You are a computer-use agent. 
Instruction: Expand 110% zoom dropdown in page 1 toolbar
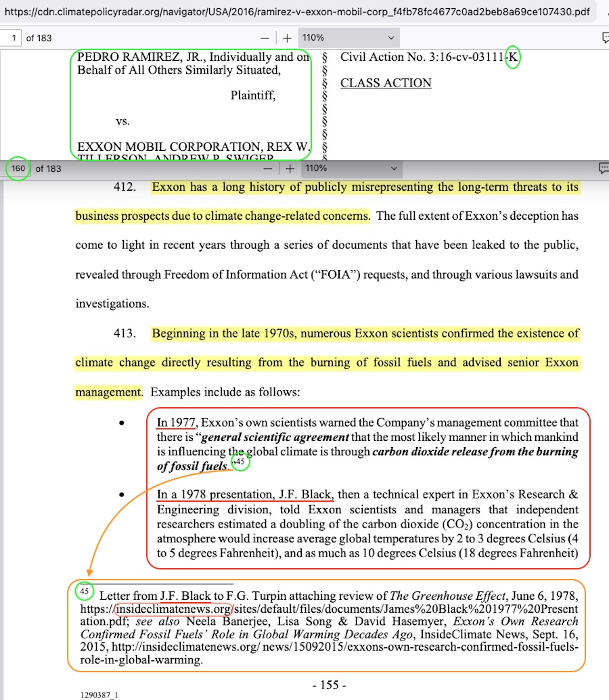348,38
